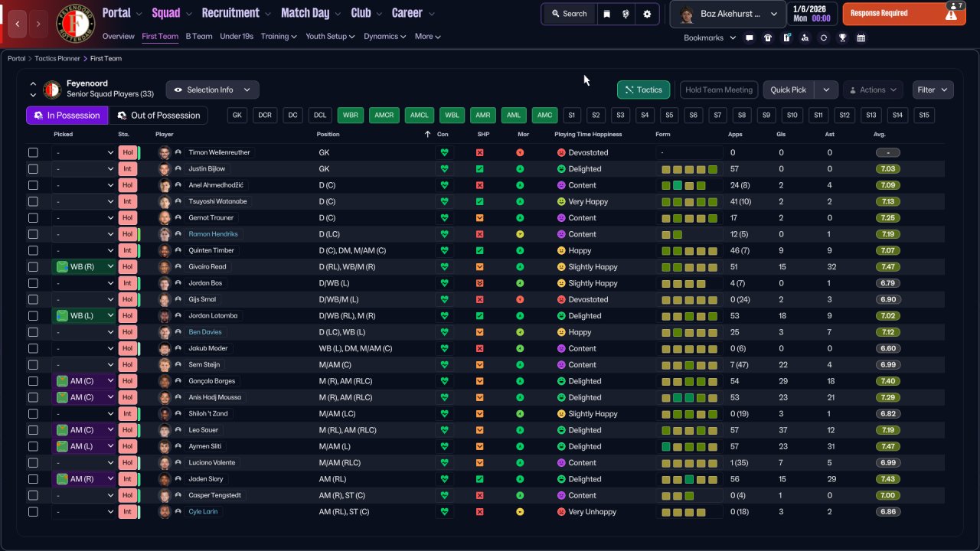Open the Selection Info dropdown

[212, 90]
